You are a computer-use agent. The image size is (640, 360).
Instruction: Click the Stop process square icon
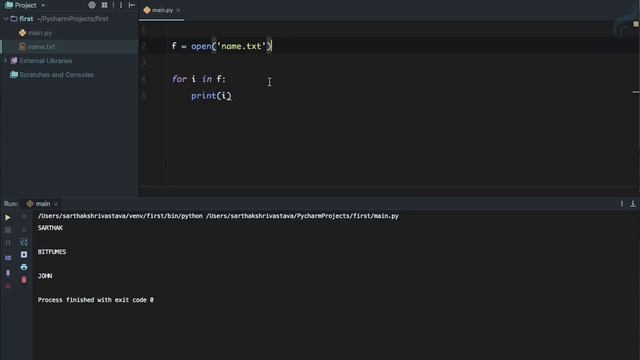pyautogui.click(x=7, y=230)
